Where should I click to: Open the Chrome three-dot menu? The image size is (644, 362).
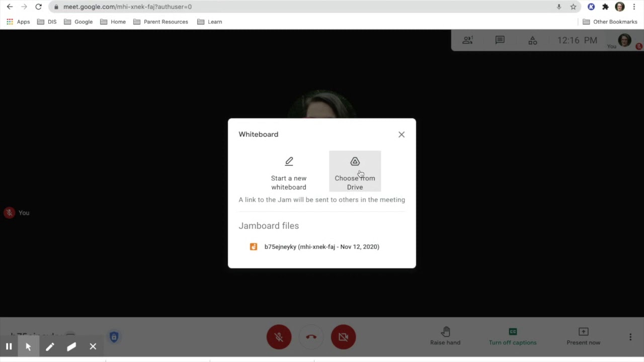click(x=634, y=7)
